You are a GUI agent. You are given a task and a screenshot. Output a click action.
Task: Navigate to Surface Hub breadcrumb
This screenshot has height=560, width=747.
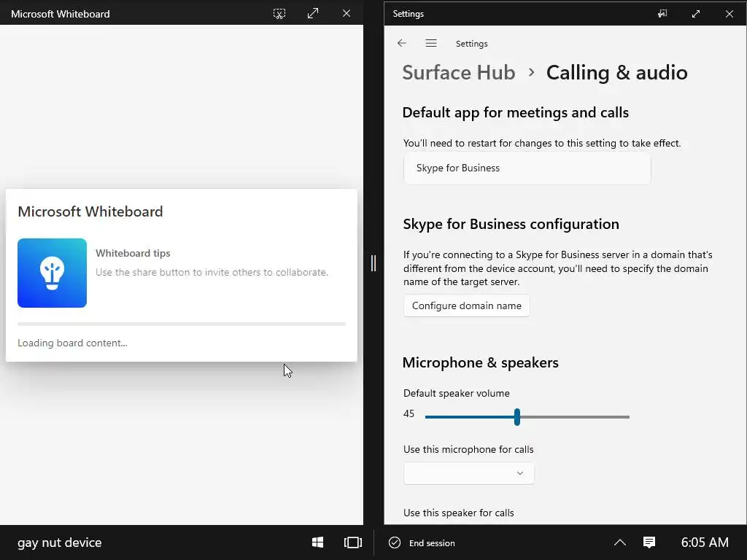click(459, 73)
